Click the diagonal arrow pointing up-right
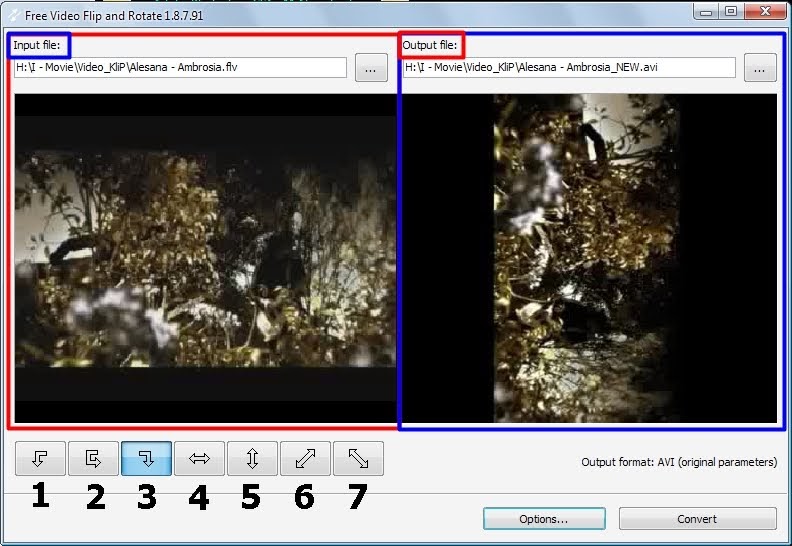 pyautogui.click(x=306, y=459)
